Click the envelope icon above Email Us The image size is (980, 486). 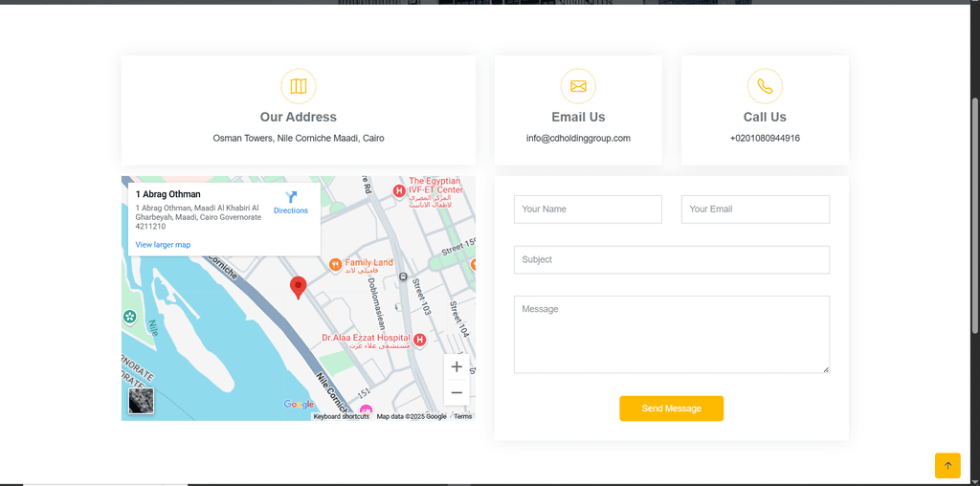click(x=578, y=86)
